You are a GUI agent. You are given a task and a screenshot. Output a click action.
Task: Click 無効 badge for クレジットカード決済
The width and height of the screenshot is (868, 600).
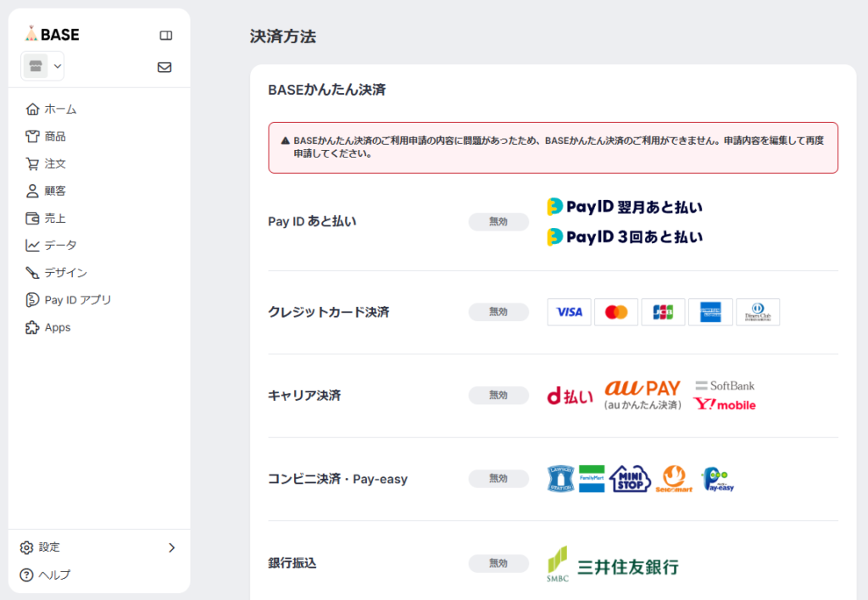click(x=498, y=312)
